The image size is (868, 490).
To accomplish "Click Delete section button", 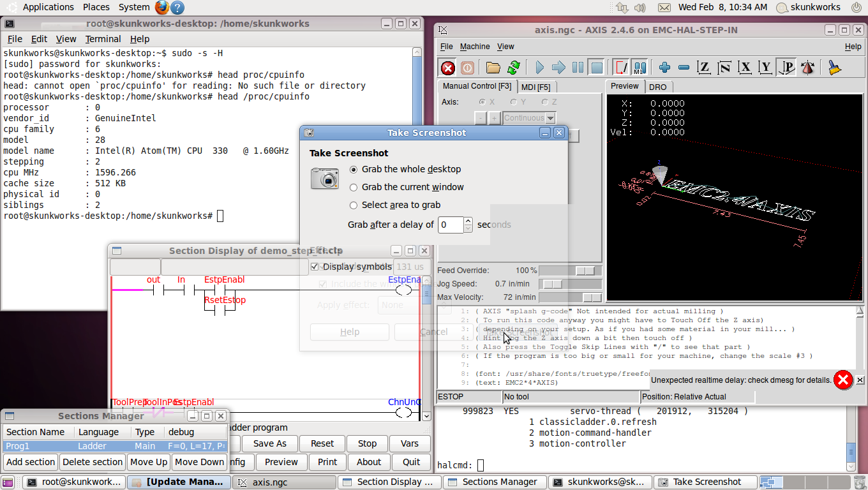I will [x=93, y=462].
